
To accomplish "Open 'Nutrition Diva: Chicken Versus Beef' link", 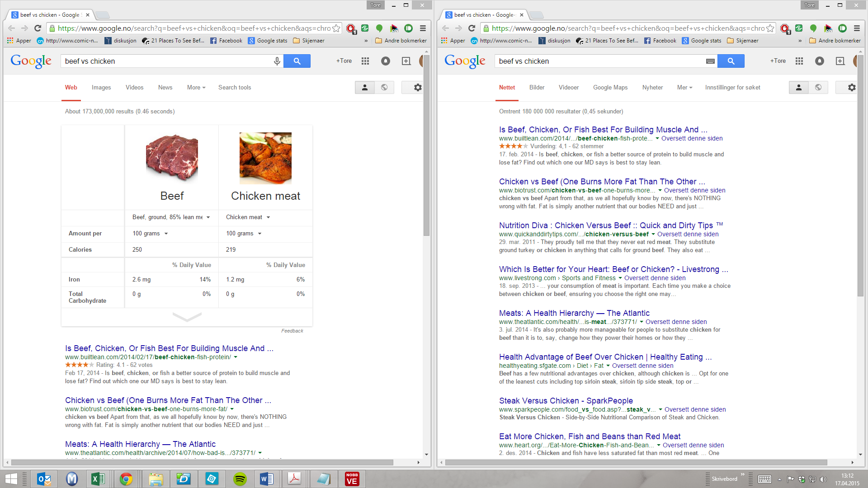I will pos(611,225).
